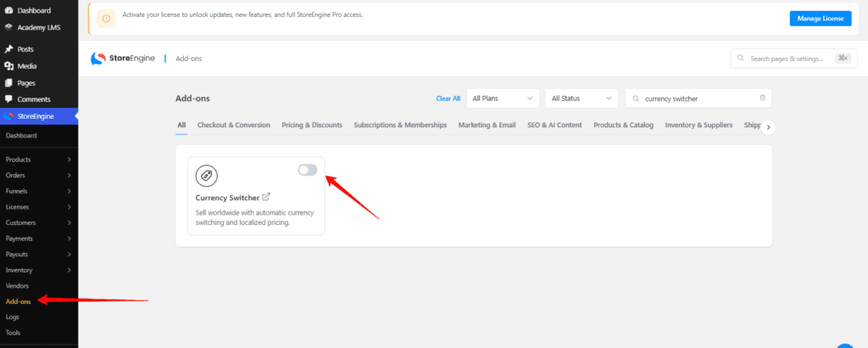Click the Add-ons page heading

coord(192,98)
